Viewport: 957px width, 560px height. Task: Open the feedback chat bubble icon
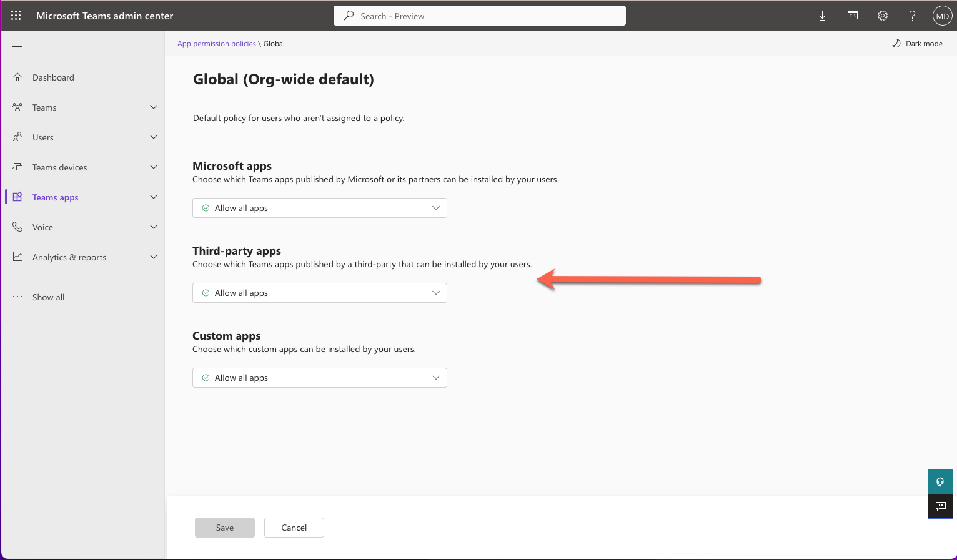940,506
